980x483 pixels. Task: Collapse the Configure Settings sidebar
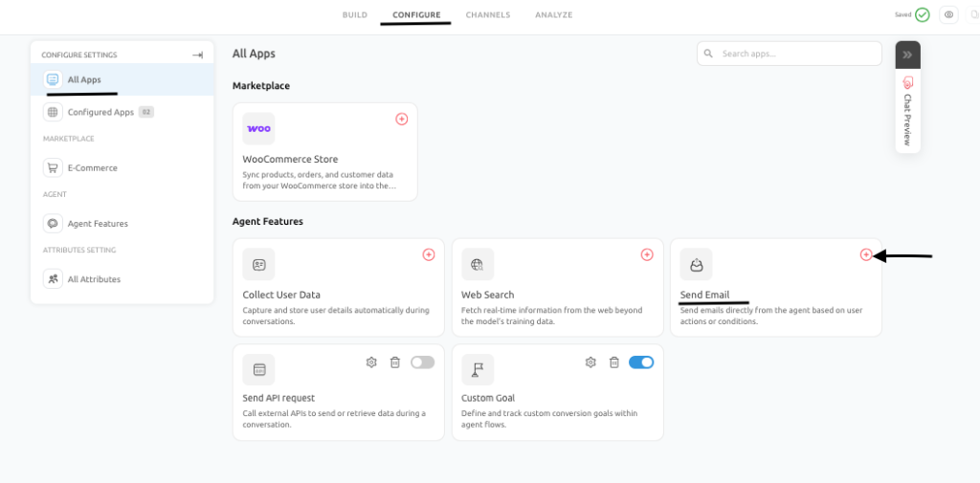(197, 55)
